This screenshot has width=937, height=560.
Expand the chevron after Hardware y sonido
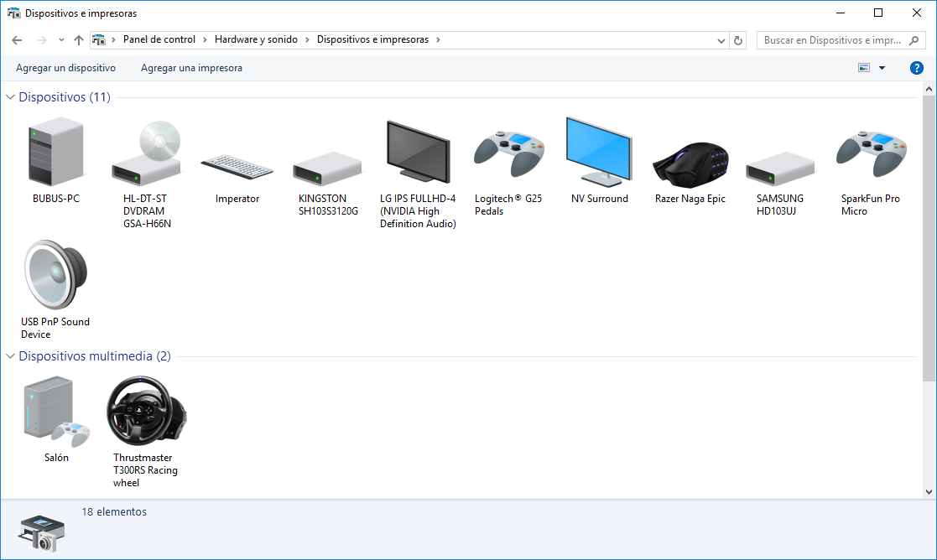307,39
